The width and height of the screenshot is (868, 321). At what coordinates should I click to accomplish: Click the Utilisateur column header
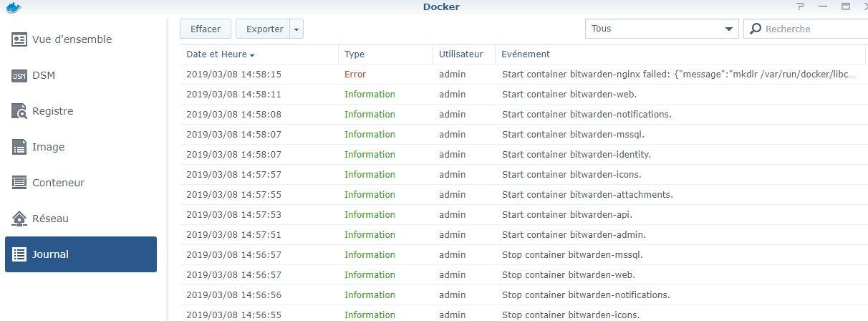[x=461, y=54]
